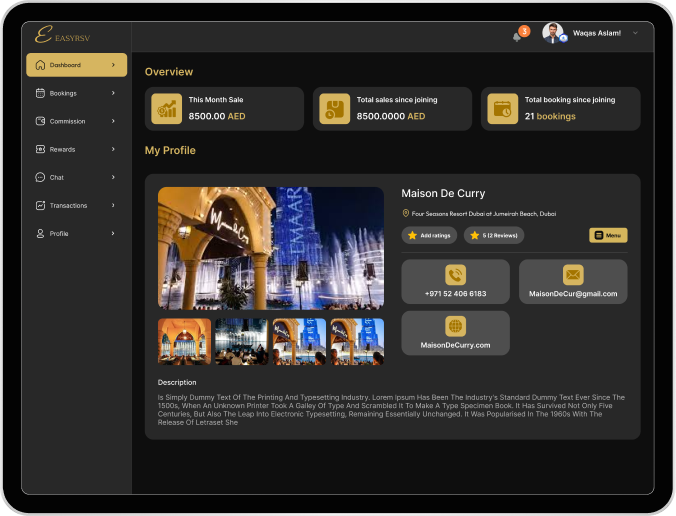Viewport: 676px width, 516px height.
Task: Click the phone number card
Action: (x=456, y=281)
